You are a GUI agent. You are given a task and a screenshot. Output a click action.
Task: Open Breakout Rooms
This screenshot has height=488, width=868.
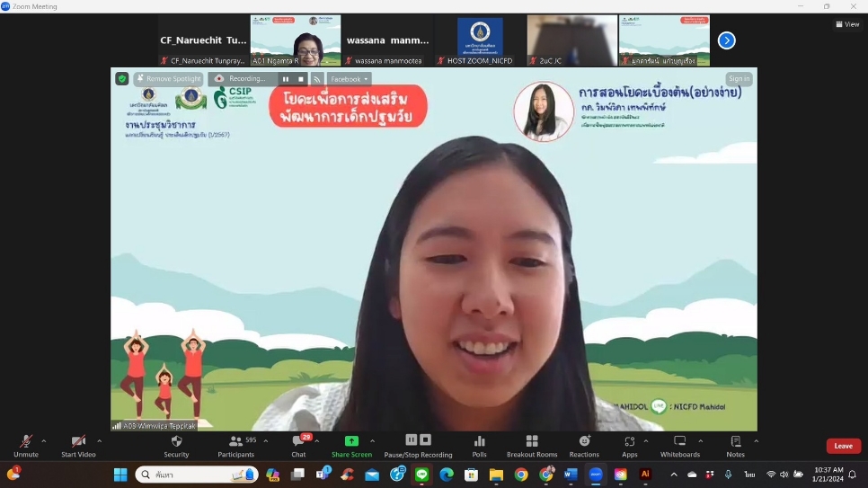[x=532, y=445]
